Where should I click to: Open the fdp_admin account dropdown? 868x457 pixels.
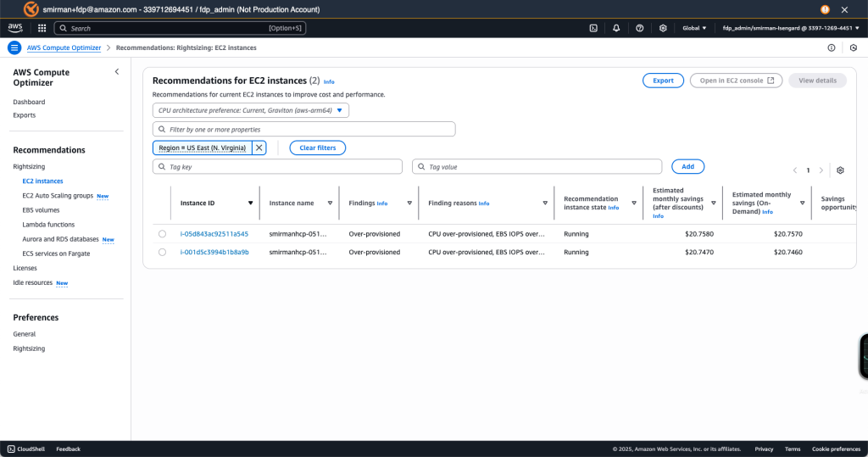791,28
